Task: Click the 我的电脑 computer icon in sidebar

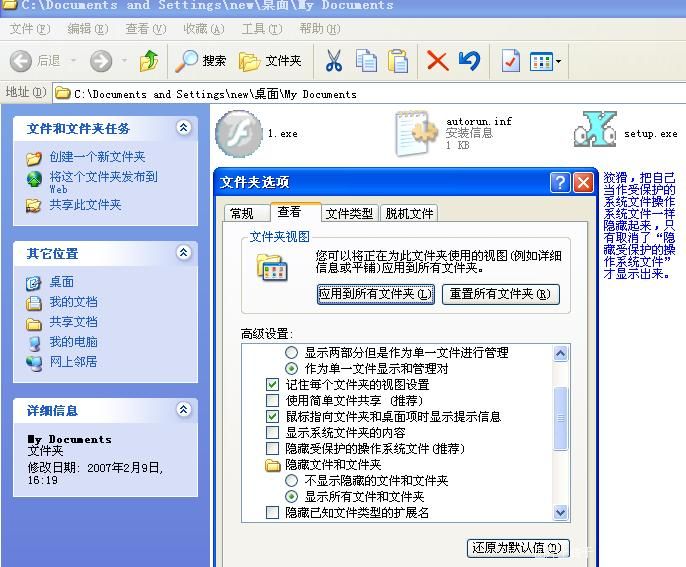Action: [34, 343]
